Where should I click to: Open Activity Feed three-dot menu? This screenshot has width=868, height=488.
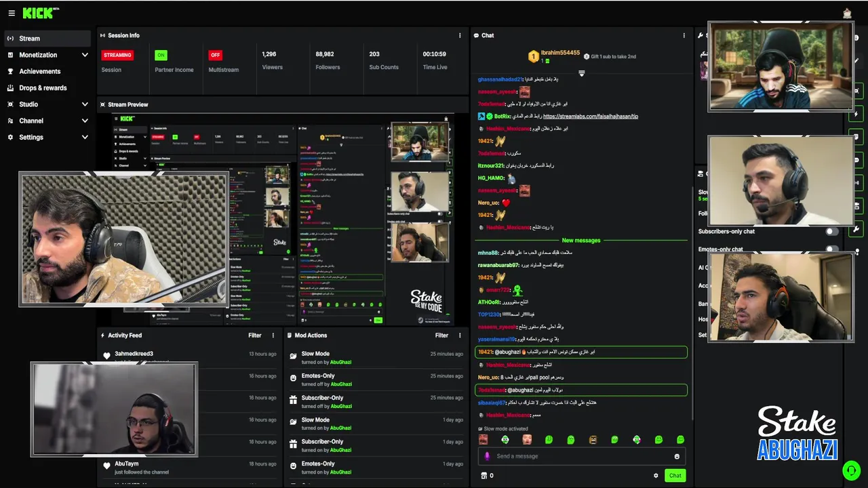[273, 335]
